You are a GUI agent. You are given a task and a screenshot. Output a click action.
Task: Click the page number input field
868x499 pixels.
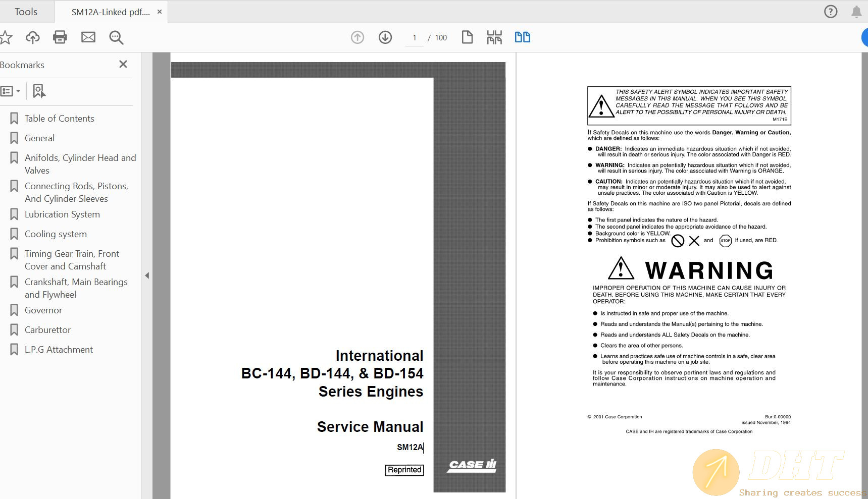[x=415, y=38]
